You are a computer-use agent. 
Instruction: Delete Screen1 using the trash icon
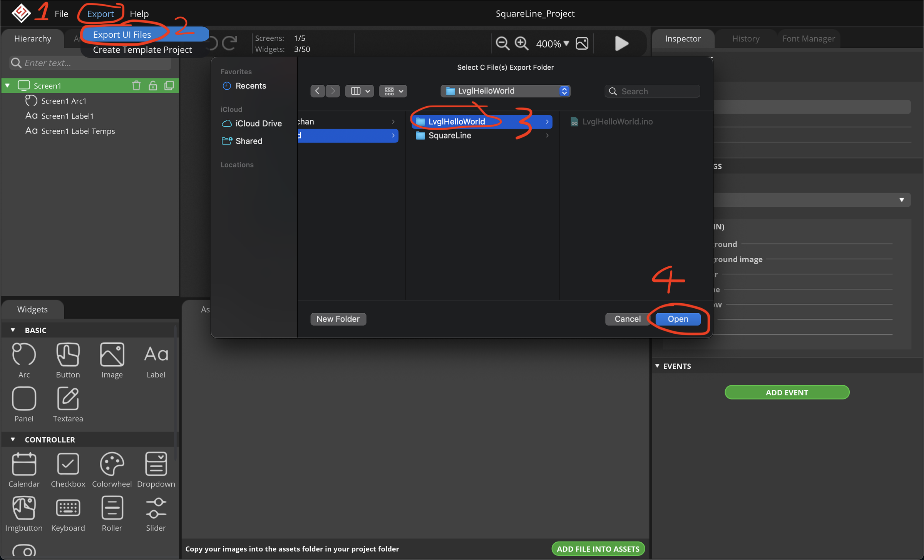click(x=136, y=85)
